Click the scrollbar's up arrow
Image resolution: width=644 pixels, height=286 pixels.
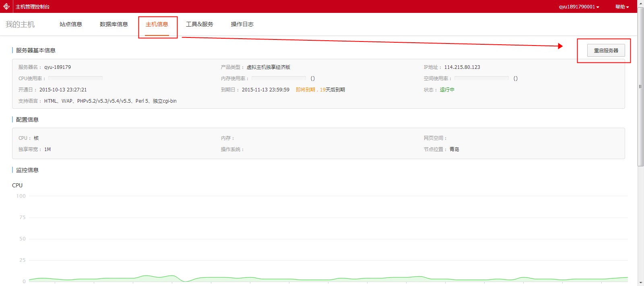coord(640,3)
